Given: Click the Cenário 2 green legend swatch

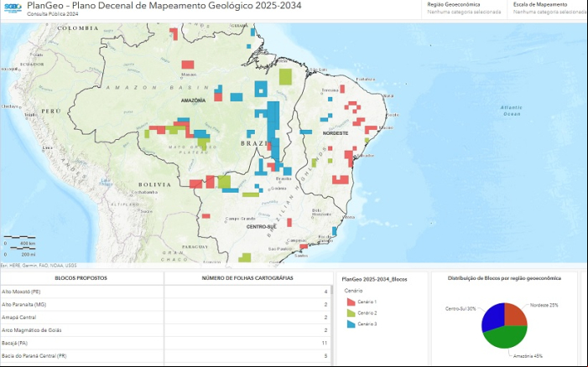Looking at the screenshot, I should point(351,313).
